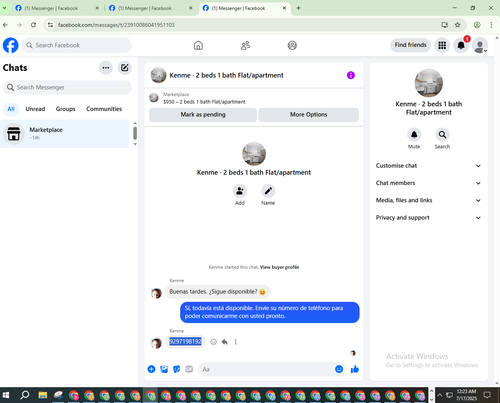The image size is (500, 403).
Task: Click the browser address bar URL
Action: pyautogui.click(x=116, y=25)
